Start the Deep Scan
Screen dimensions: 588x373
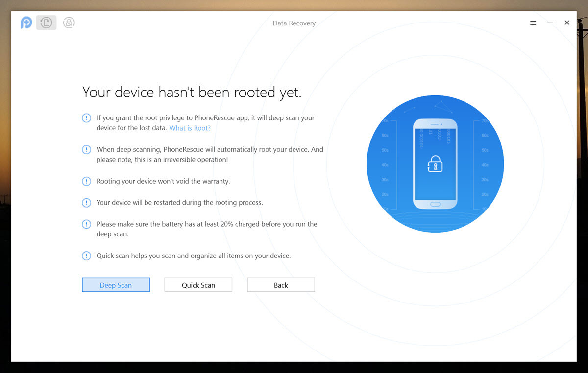[116, 285]
